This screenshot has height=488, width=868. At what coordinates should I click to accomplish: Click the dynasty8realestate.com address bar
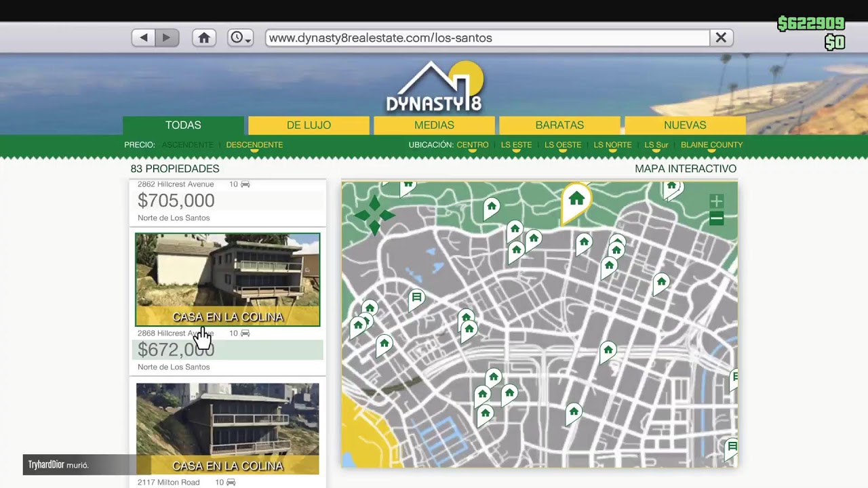click(x=488, y=38)
